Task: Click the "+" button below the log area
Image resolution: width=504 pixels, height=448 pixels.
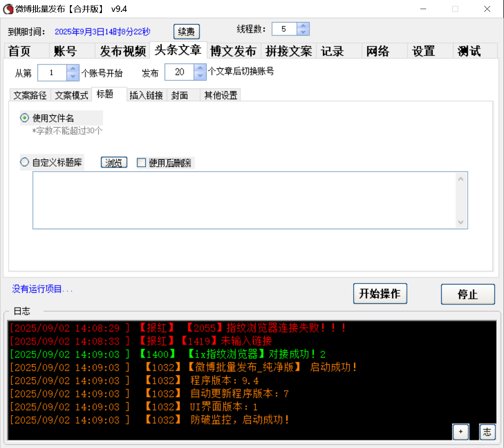Action: pos(461,432)
